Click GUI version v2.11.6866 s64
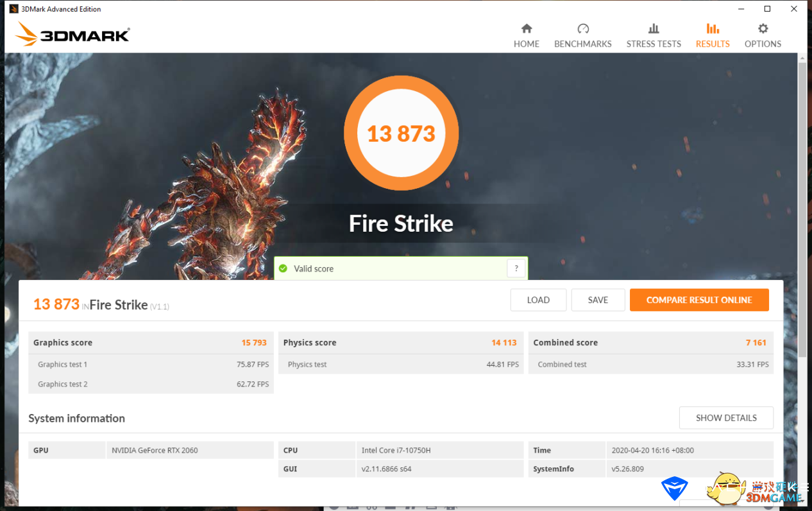812x511 pixels. pos(386,469)
